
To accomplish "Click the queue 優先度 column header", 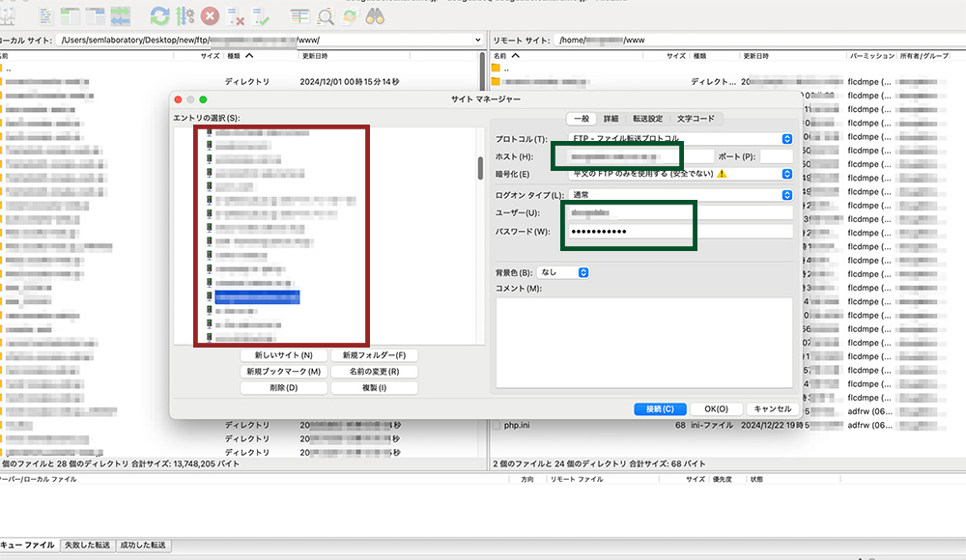I will [722, 479].
